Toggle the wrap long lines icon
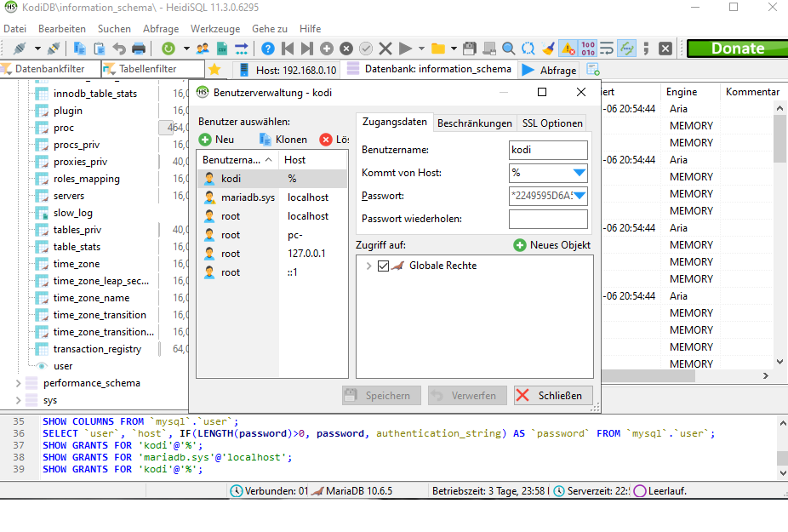The image size is (788, 532). pos(607,49)
